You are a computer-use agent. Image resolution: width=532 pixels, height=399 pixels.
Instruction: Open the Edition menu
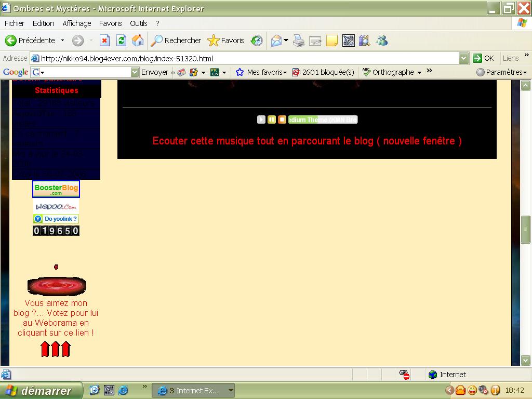44,23
